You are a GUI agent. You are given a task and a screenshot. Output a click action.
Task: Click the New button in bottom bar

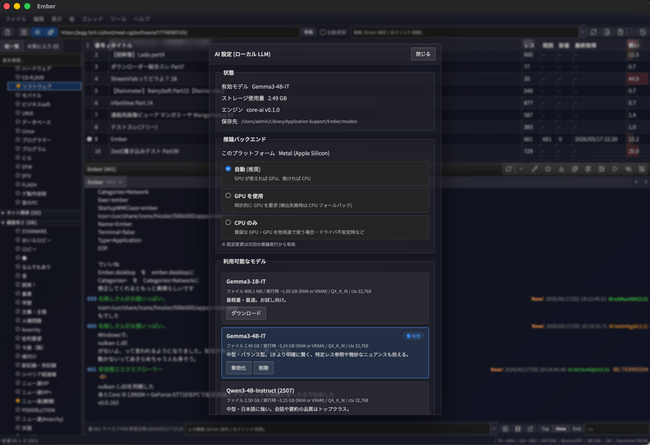point(561,429)
